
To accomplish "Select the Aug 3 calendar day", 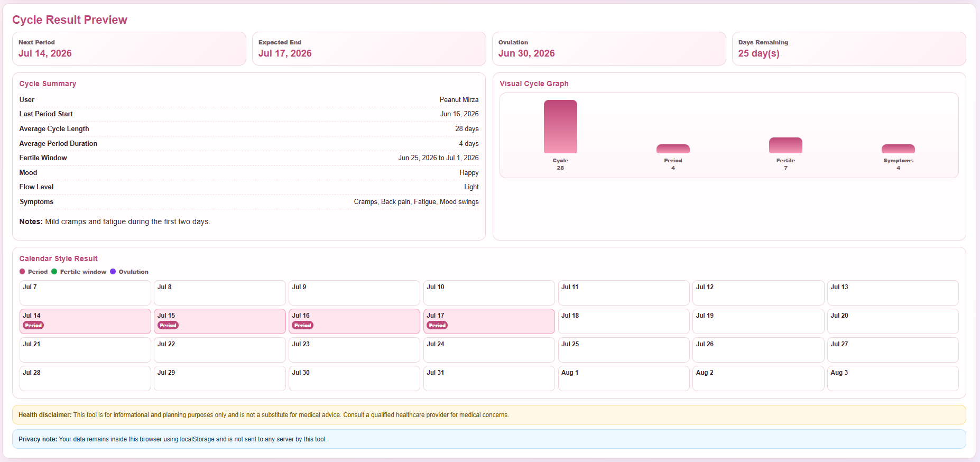I will click(x=893, y=378).
